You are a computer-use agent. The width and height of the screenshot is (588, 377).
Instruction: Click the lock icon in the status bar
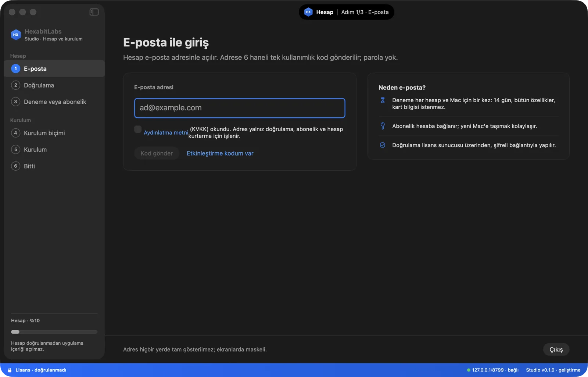[x=10, y=370]
